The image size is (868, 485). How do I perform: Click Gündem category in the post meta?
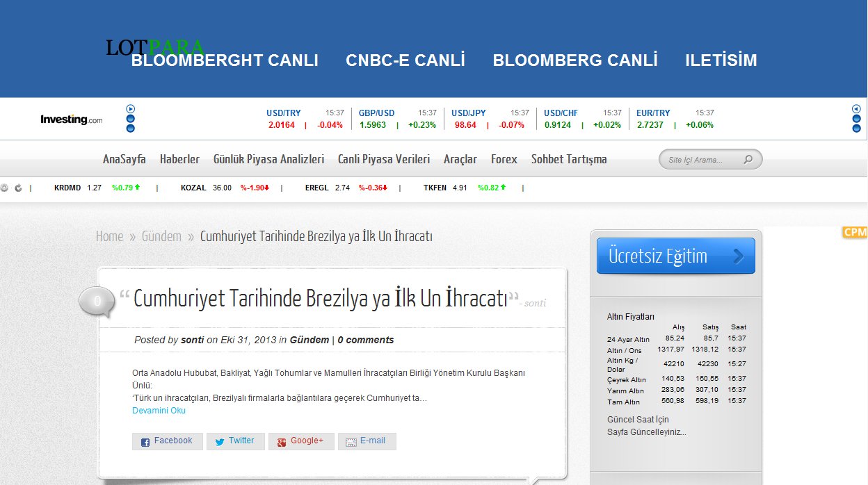click(x=310, y=340)
